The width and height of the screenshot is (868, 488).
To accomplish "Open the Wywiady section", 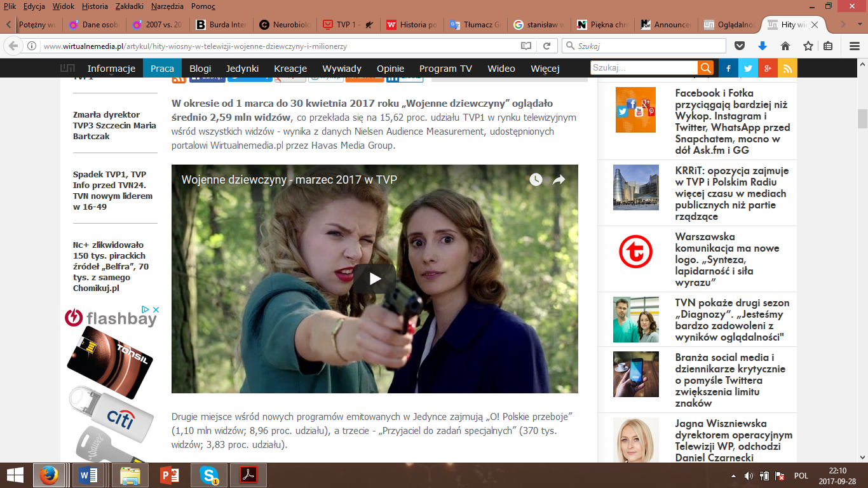I will [x=342, y=69].
